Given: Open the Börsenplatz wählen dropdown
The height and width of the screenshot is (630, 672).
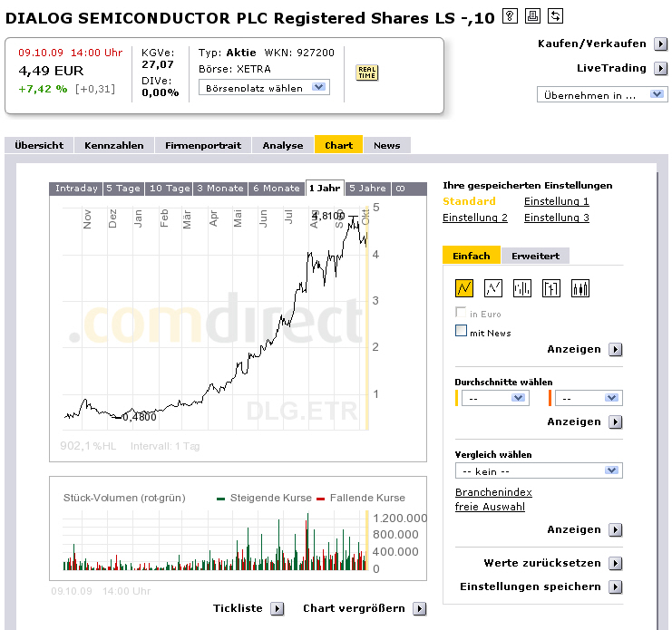Looking at the screenshot, I should pos(264,87).
